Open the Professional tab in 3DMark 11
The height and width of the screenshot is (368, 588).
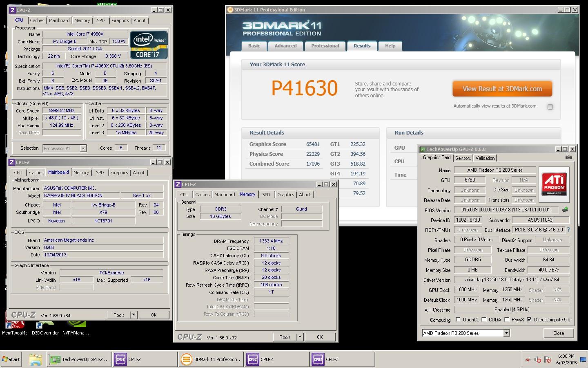click(x=325, y=46)
